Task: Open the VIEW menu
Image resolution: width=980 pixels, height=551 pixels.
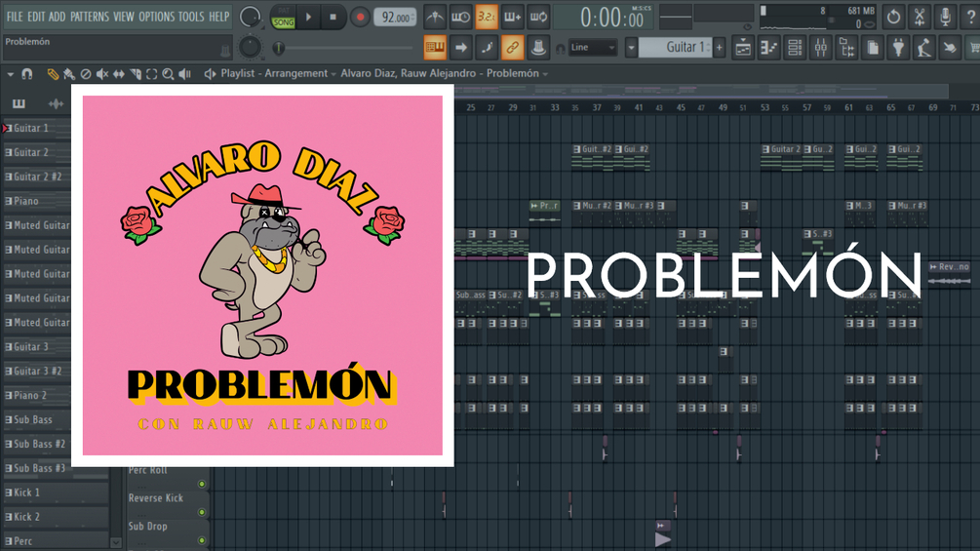Action: point(123,17)
